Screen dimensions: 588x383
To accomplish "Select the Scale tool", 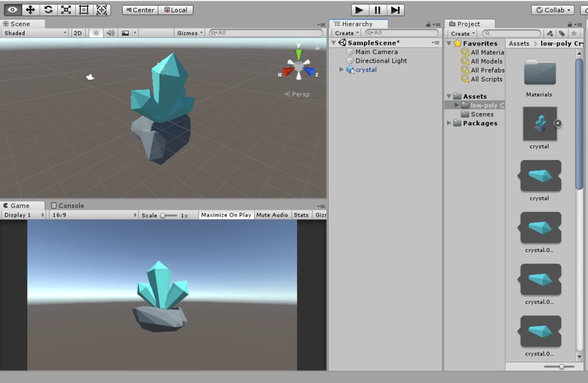I will tap(66, 10).
